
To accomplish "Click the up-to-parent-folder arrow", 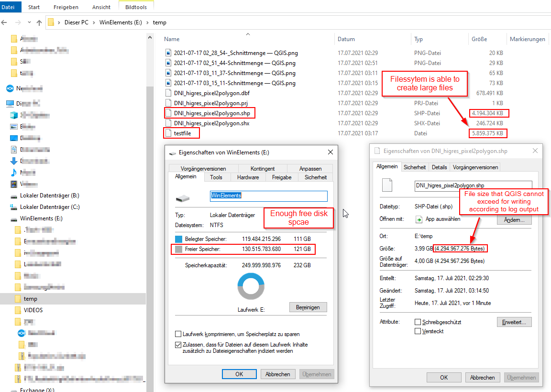I will [x=39, y=22].
